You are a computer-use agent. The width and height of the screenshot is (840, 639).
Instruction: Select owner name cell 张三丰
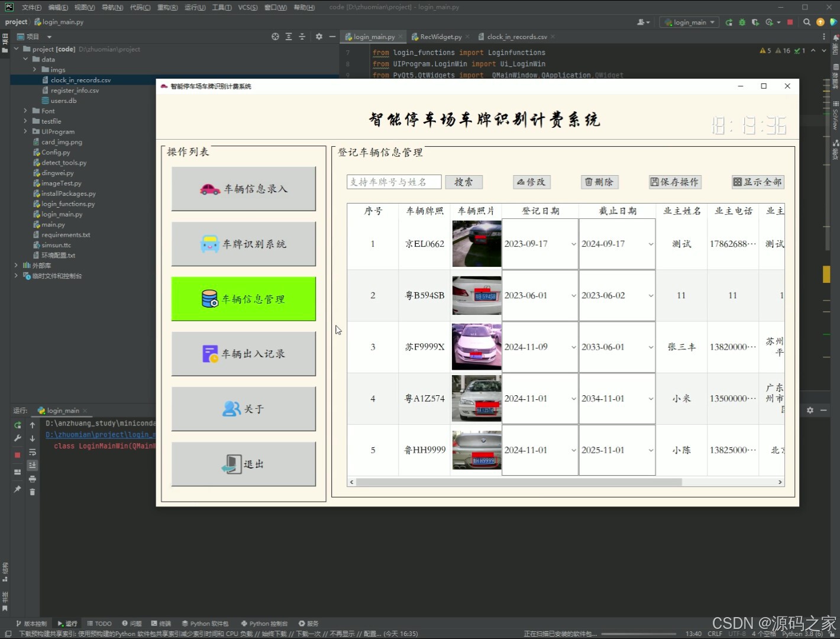[681, 347]
